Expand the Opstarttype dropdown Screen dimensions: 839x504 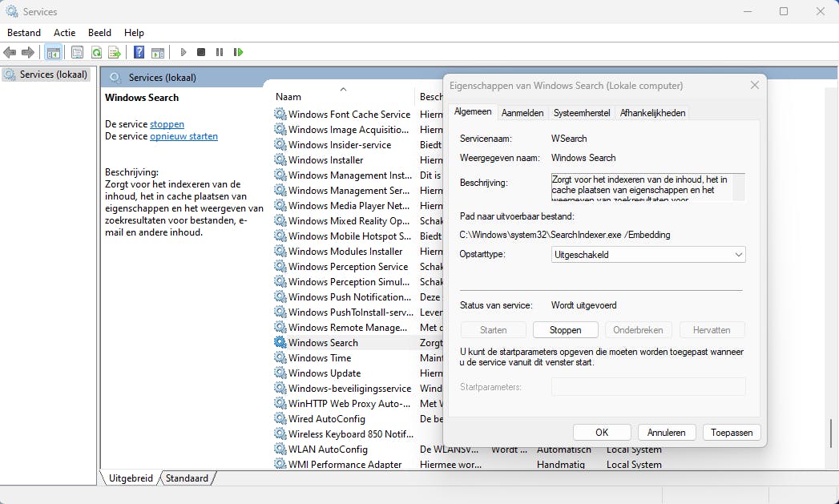pyautogui.click(x=648, y=255)
